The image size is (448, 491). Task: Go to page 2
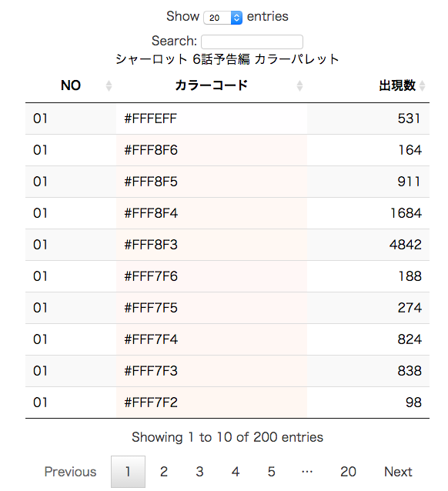tap(164, 472)
